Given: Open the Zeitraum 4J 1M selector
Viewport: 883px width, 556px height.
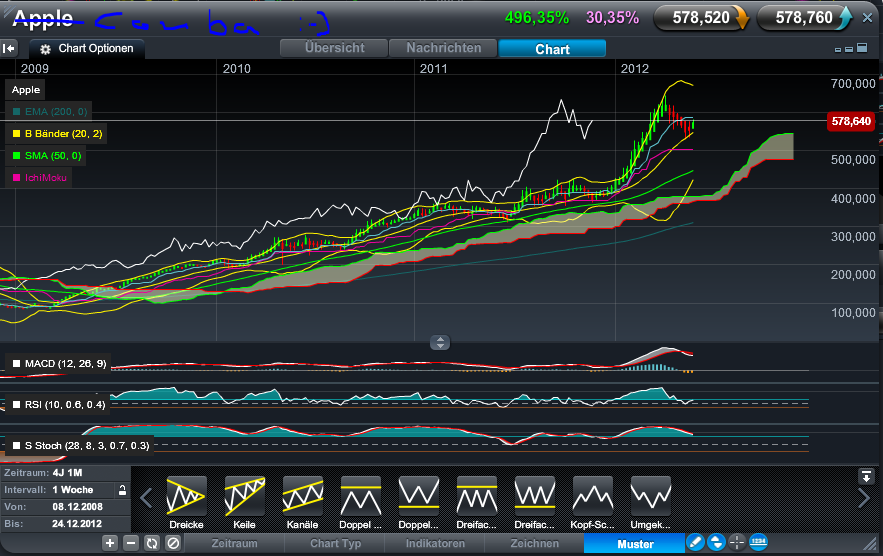Looking at the screenshot, I should 65,473.
